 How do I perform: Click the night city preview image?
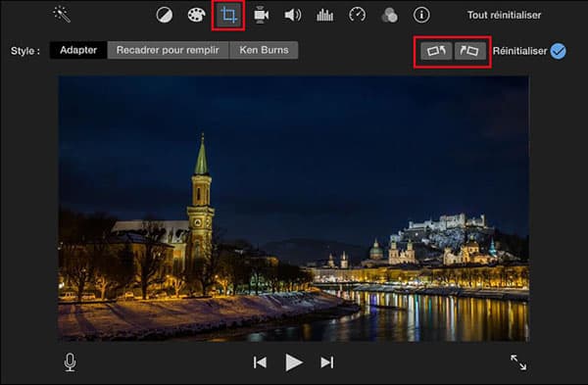294,209
